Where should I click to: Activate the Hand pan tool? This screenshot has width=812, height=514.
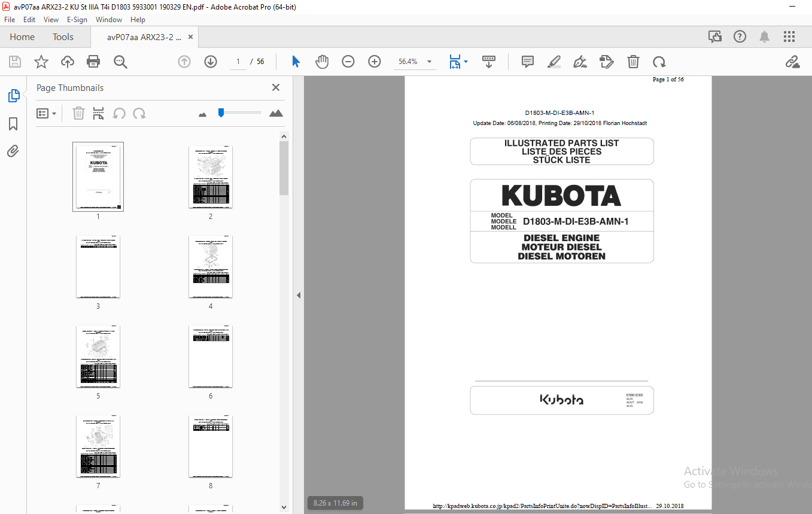(x=322, y=62)
